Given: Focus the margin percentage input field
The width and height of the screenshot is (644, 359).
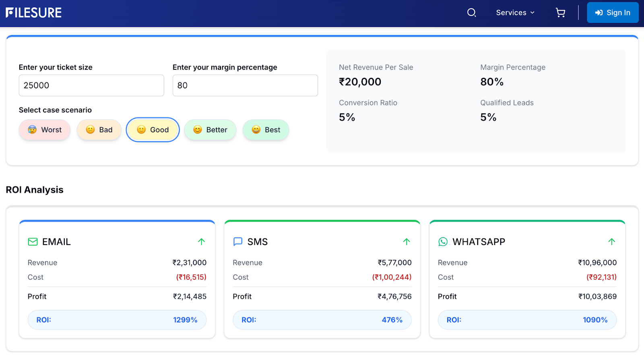Looking at the screenshot, I should tap(245, 85).
